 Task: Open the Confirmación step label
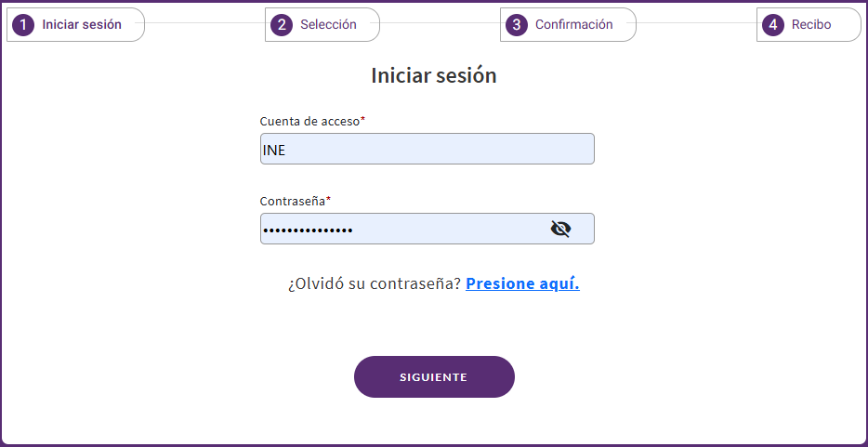[x=574, y=25]
